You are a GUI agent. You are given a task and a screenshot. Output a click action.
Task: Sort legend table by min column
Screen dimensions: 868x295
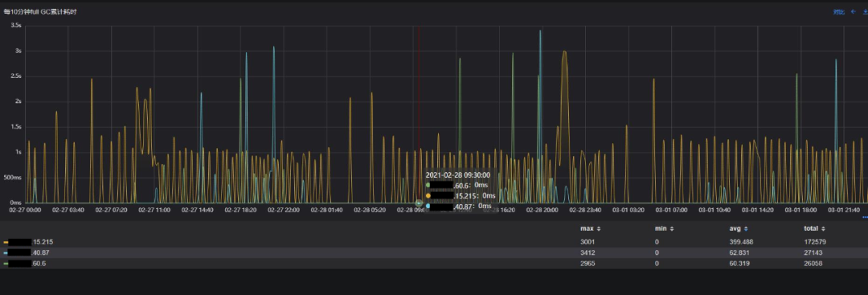pyautogui.click(x=665, y=228)
